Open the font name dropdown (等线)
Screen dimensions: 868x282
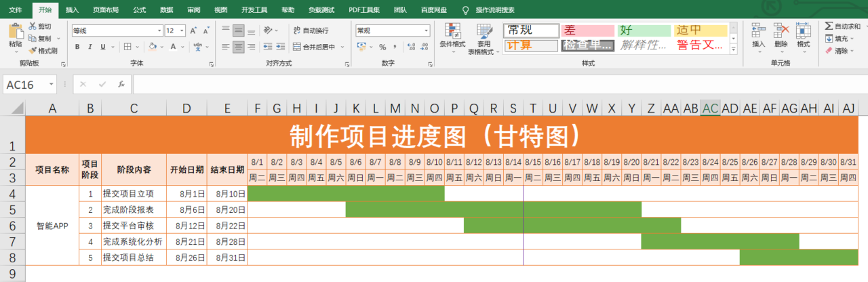tap(159, 31)
